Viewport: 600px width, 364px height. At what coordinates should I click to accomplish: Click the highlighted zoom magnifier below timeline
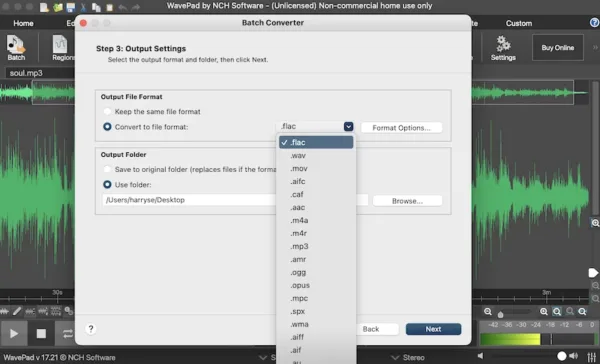click(557, 312)
